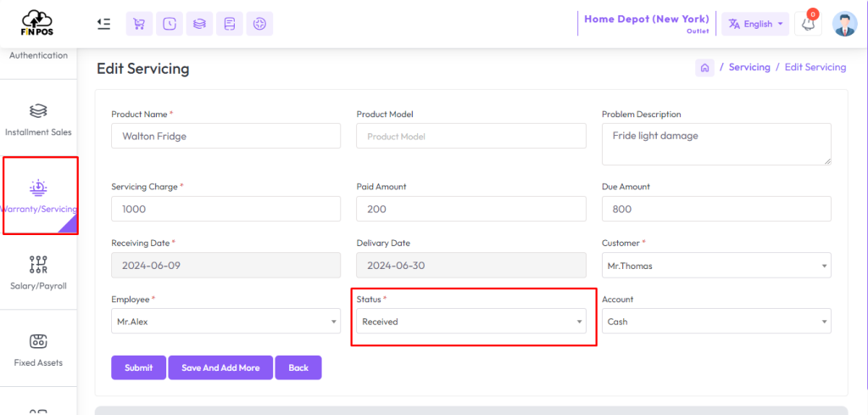This screenshot has width=868, height=415.
Task: Click the user profile avatar
Action: coord(845,24)
